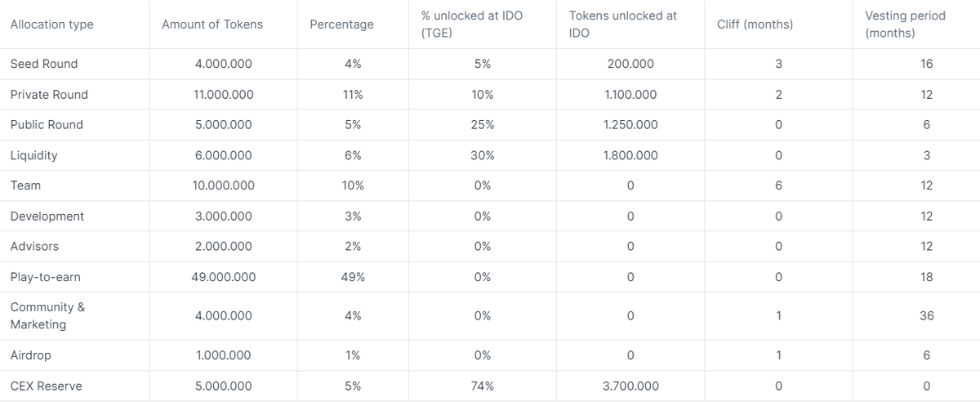The width and height of the screenshot is (980, 402).
Task: Click the Amount of Tokens column header
Action: (x=212, y=25)
